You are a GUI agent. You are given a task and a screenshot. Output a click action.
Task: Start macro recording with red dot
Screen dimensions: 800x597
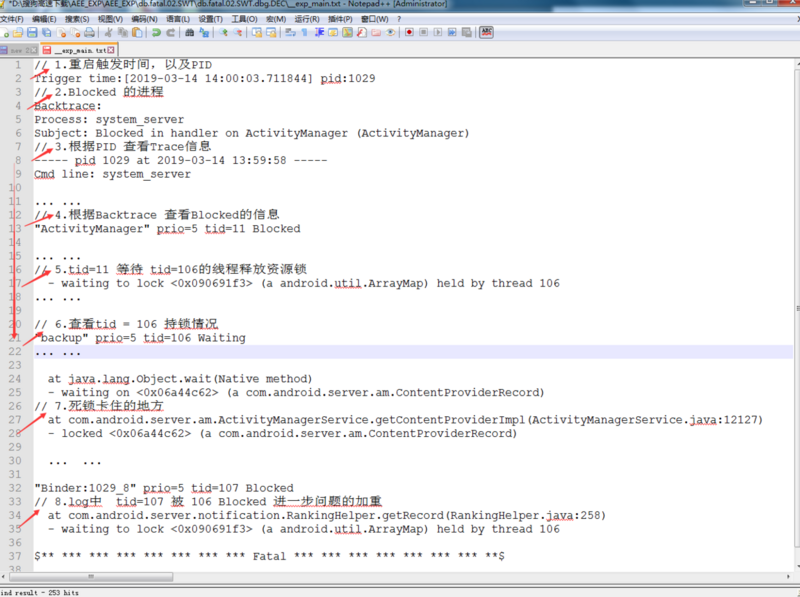[x=409, y=33]
